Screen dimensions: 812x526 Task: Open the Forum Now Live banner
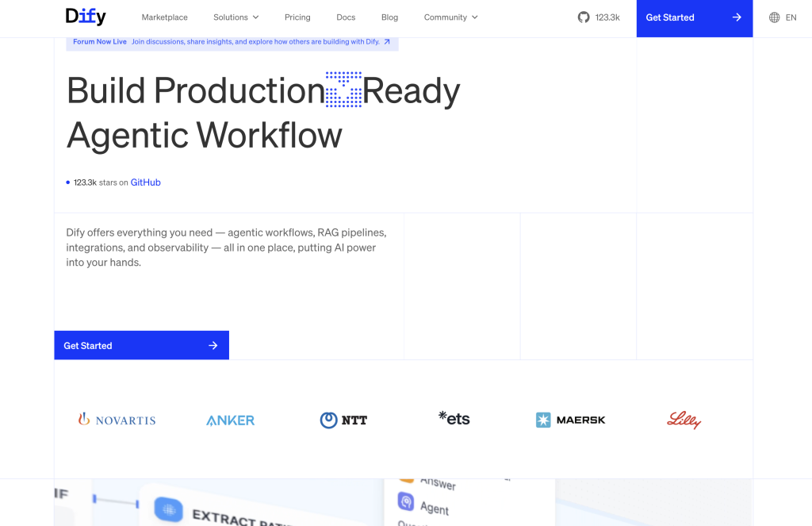click(x=232, y=42)
